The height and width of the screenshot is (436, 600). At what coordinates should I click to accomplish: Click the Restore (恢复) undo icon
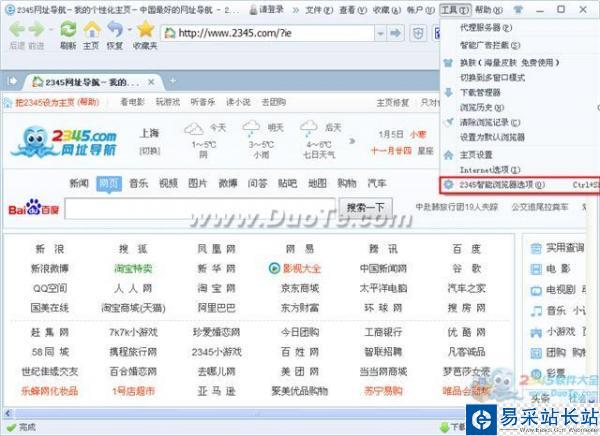point(115,29)
